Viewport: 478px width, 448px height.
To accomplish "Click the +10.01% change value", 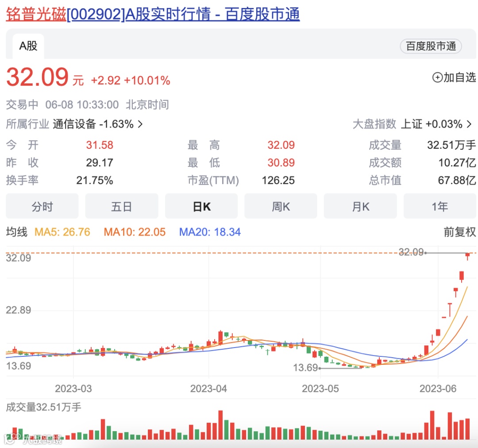I will click(x=147, y=81).
